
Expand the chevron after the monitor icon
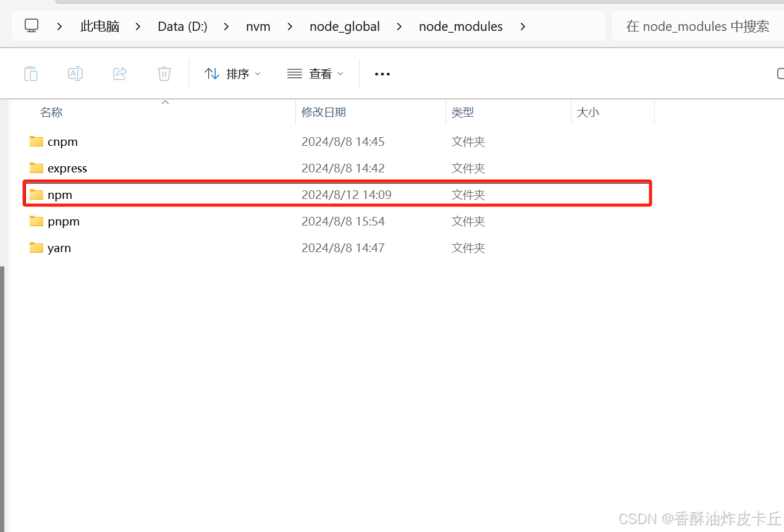coord(60,27)
